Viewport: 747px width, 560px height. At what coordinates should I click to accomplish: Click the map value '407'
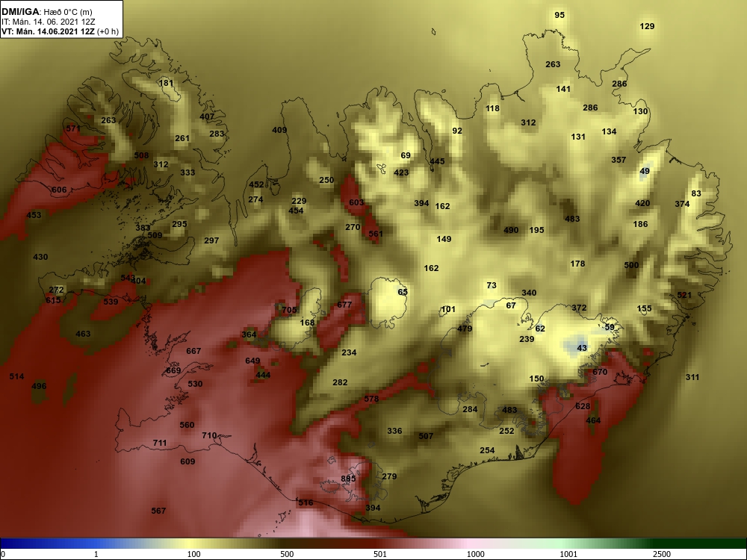(x=207, y=116)
